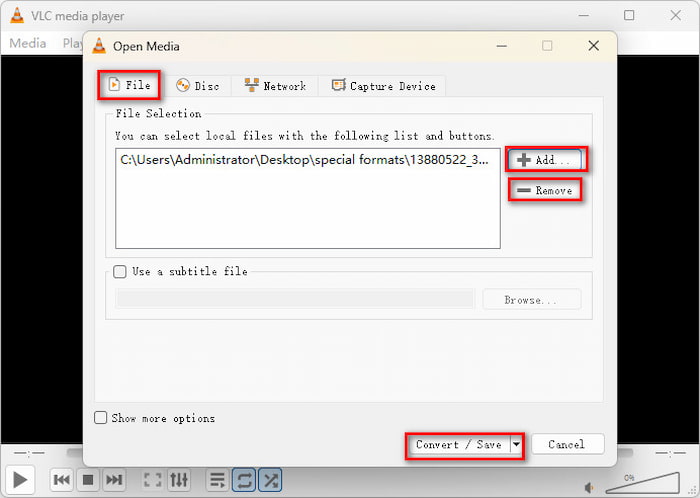Toggle random shuffle mode
The image size is (700, 498).
point(271,480)
